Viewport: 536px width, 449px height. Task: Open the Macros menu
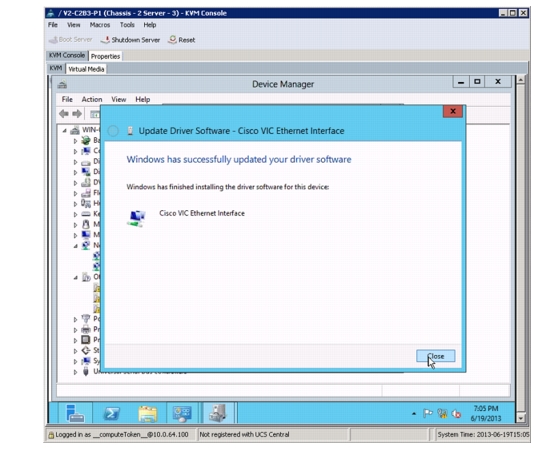pyautogui.click(x=100, y=25)
